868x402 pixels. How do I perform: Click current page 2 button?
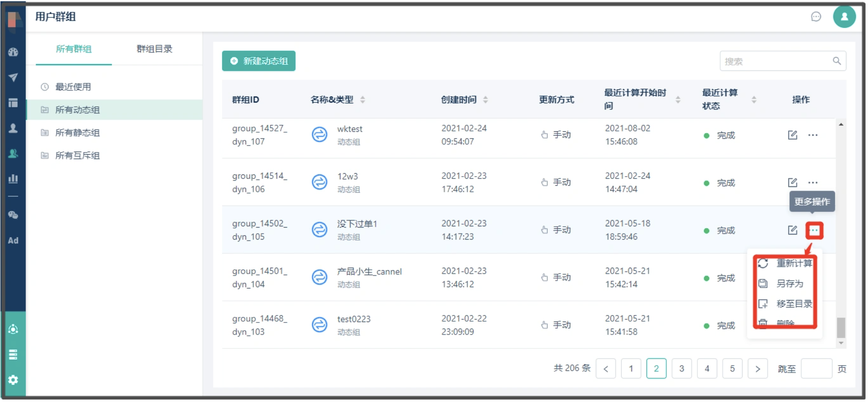tap(656, 368)
